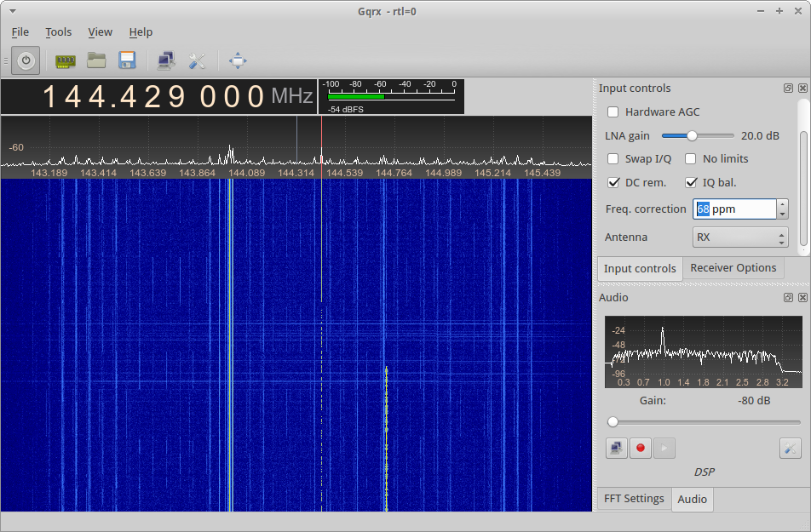The image size is (811, 532).
Task: Load settings with the folder icon
Action: (96, 60)
